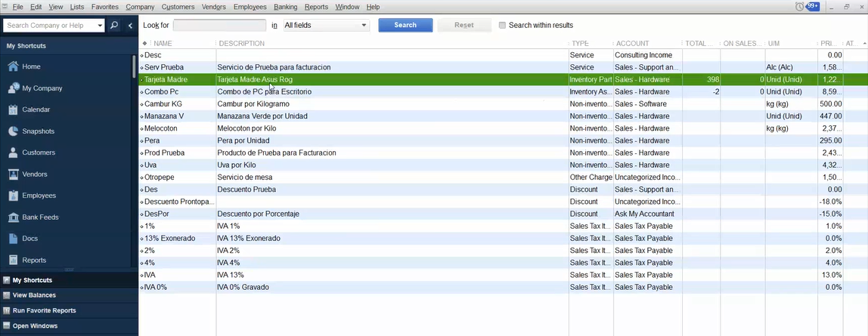Open the Company menu
The height and width of the screenshot is (336, 868).
tap(140, 7)
